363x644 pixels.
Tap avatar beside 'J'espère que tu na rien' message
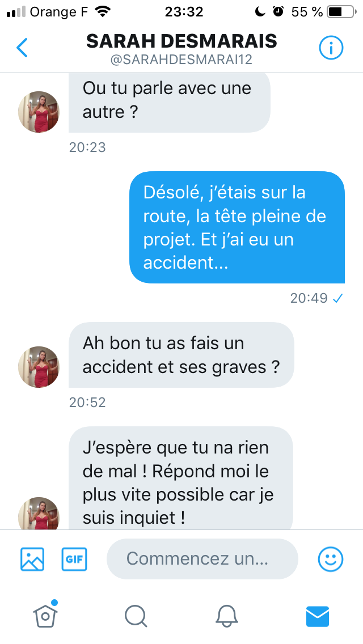click(x=39, y=514)
